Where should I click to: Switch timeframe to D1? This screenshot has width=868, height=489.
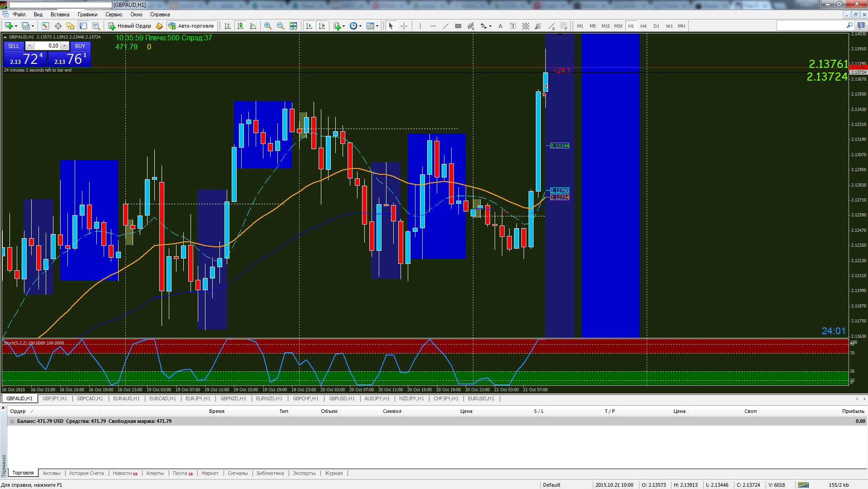pyautogui.click(x=656, y=26)
